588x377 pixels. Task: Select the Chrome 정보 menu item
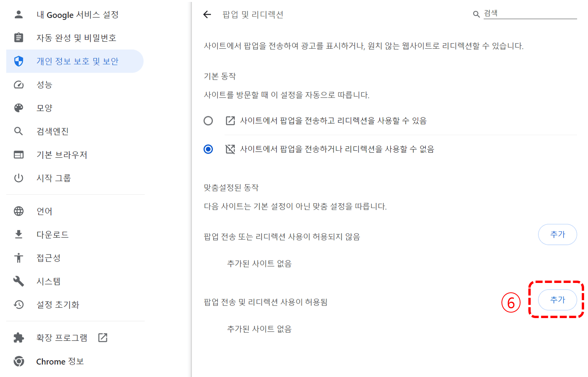click(59, 361)
